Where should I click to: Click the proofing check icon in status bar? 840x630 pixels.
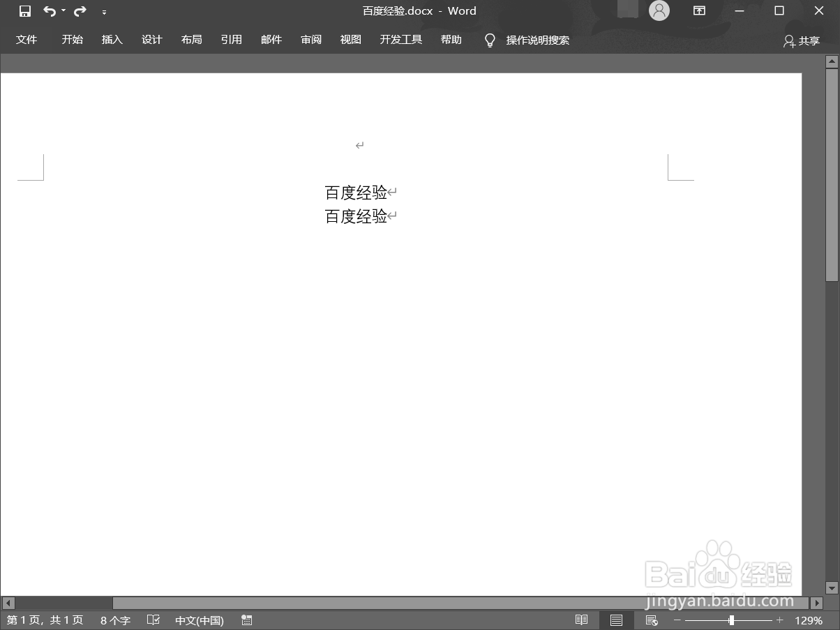(153, 620)
